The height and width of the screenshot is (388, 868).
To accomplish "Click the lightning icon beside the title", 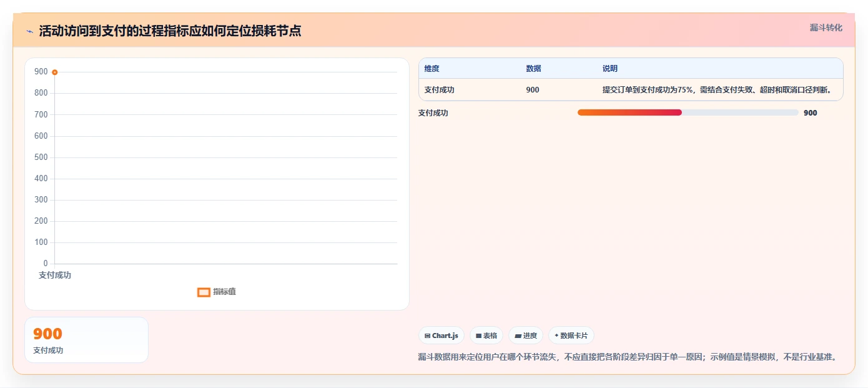I will (x=29, y=31).
